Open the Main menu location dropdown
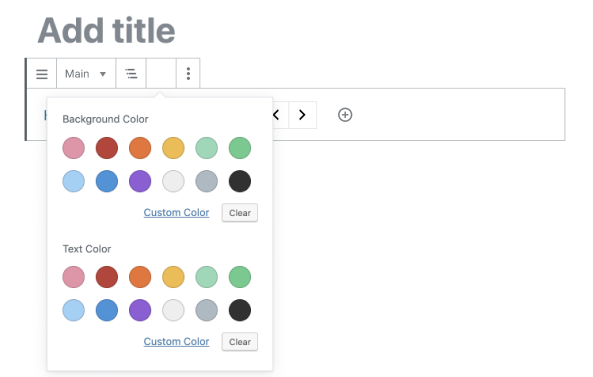 tap(86, 74)
